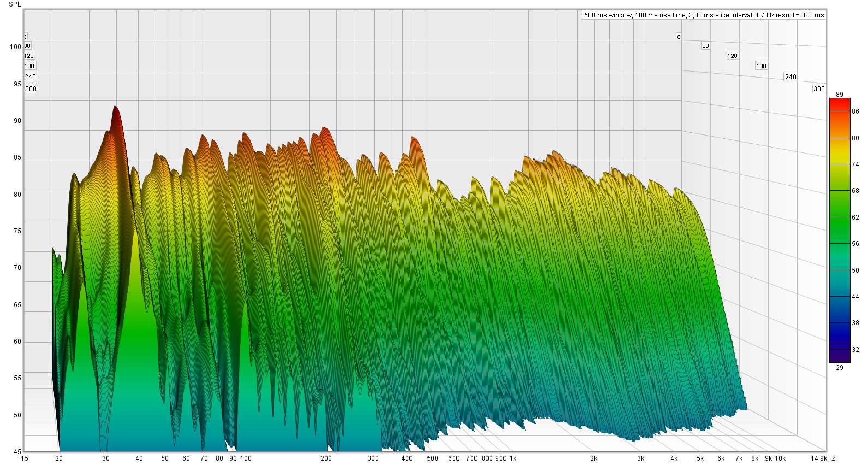Select the SPL axis title

click(15, 4)
